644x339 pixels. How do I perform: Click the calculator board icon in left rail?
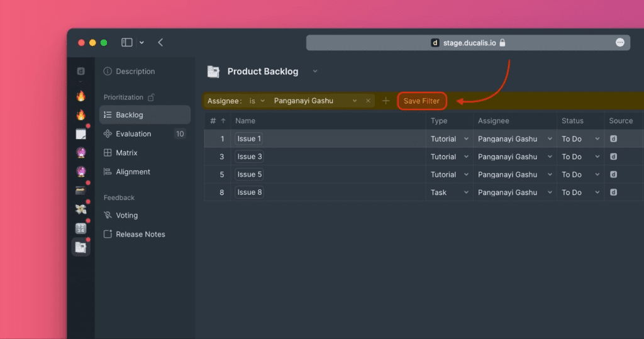click(80, 228)
